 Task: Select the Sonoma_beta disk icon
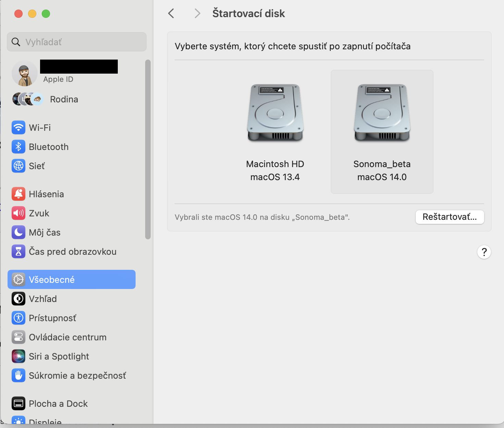click(382, 113)
